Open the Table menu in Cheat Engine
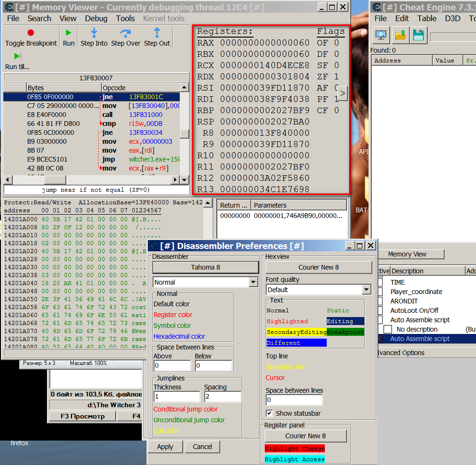Image resolution: width=476 pixels, height=465 pixels. [x=427, y=18]
